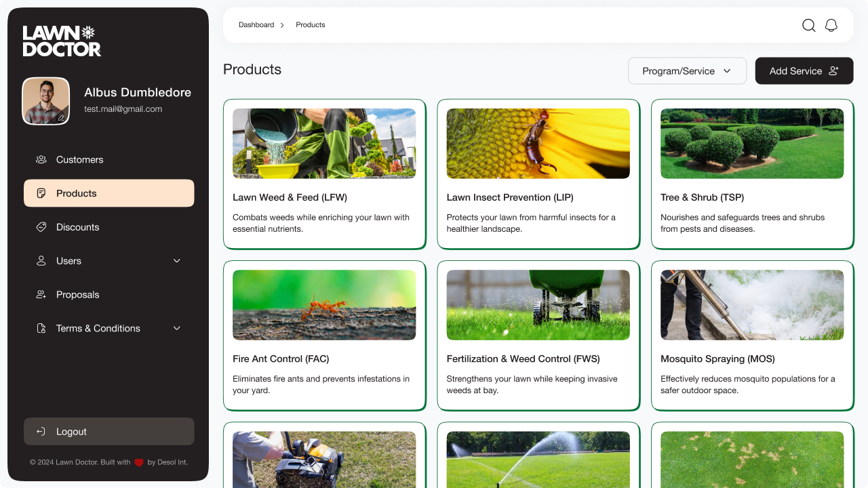Viewport: 868px width, 488px height.
Task: Select Products in the sidebar
Action: (109, 193)
